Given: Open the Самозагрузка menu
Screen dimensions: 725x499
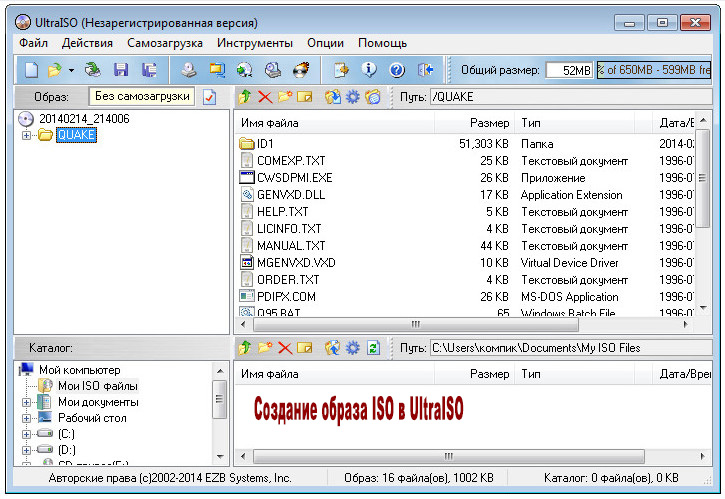Looking at the screenshot, I should pos(165,43).
